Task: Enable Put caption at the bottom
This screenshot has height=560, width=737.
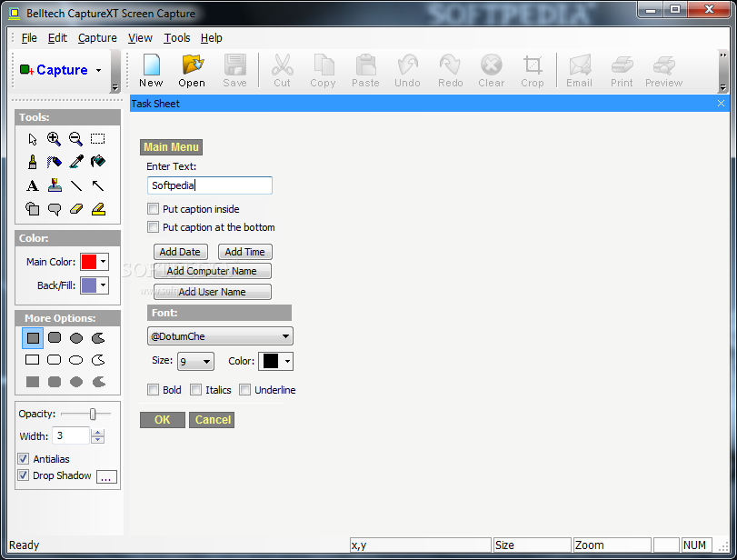Action: pos(154,227)
